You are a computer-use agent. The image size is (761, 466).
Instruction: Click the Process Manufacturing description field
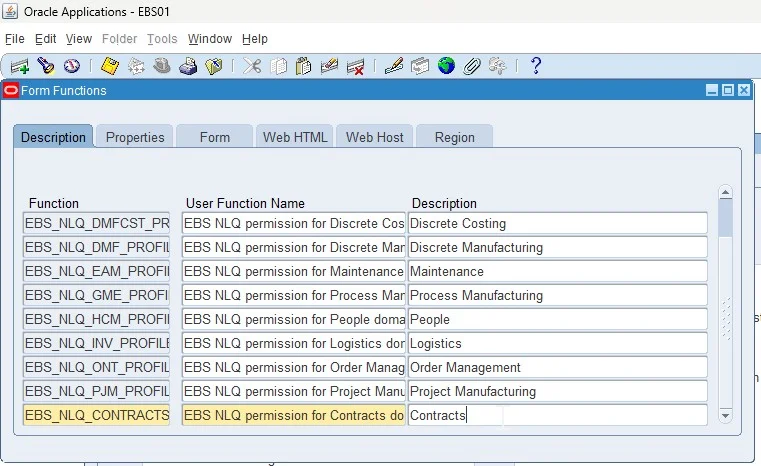[x=558, y=295]
